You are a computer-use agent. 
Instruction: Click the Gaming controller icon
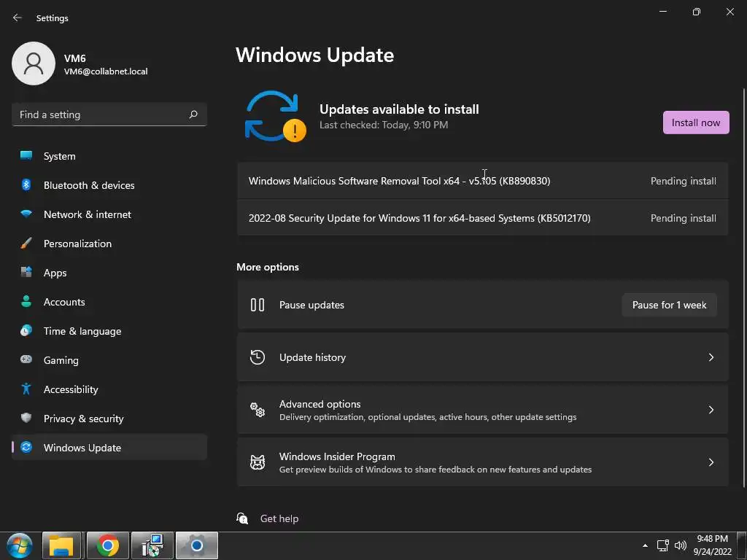click(x=26, y=359)
